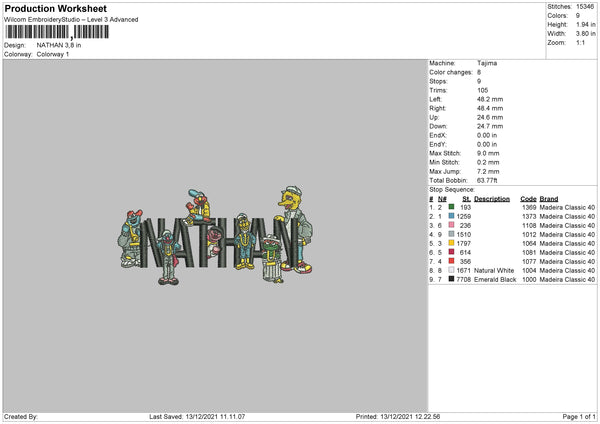
Task: Click the 'St.' column header
Action: tap(466, 199)
